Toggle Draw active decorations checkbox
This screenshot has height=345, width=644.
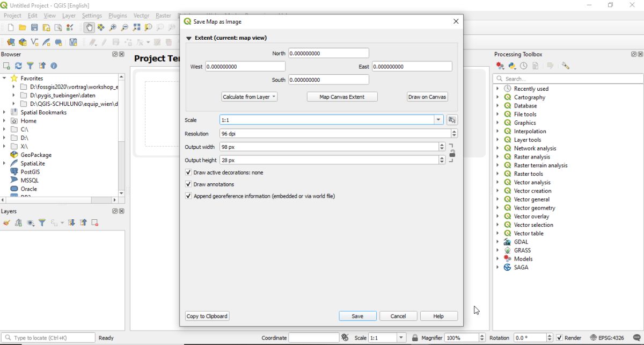coord(188,172)
